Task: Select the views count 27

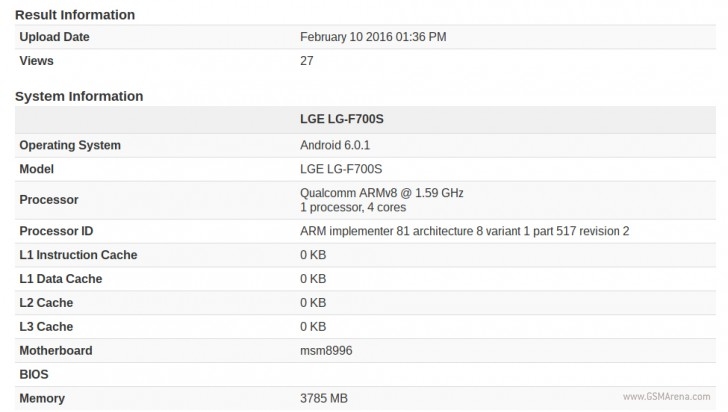Action: point(307,61)
